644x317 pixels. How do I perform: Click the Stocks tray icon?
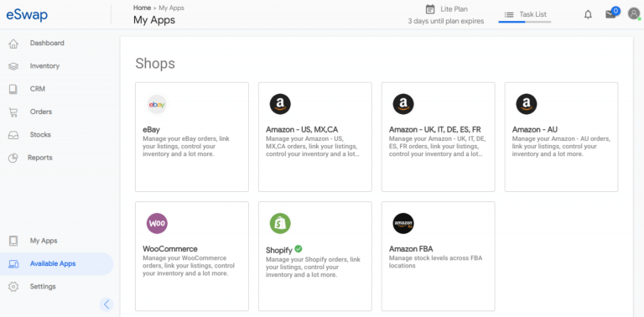13,135
